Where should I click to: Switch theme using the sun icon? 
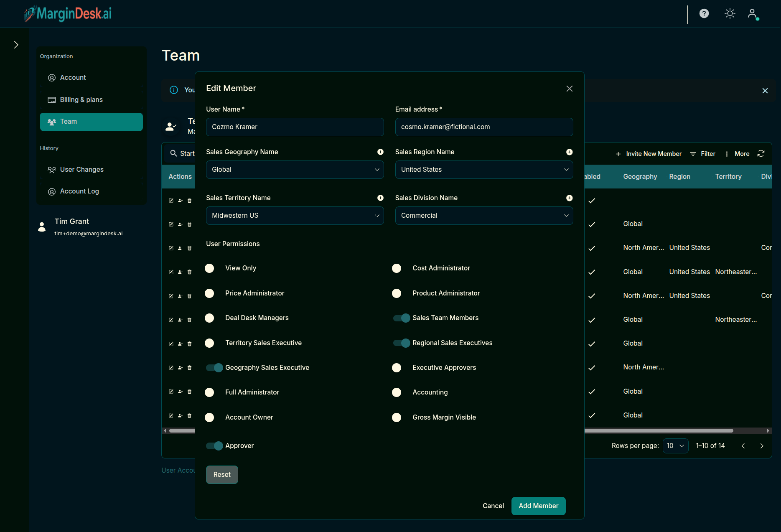[x=730, y=13]
